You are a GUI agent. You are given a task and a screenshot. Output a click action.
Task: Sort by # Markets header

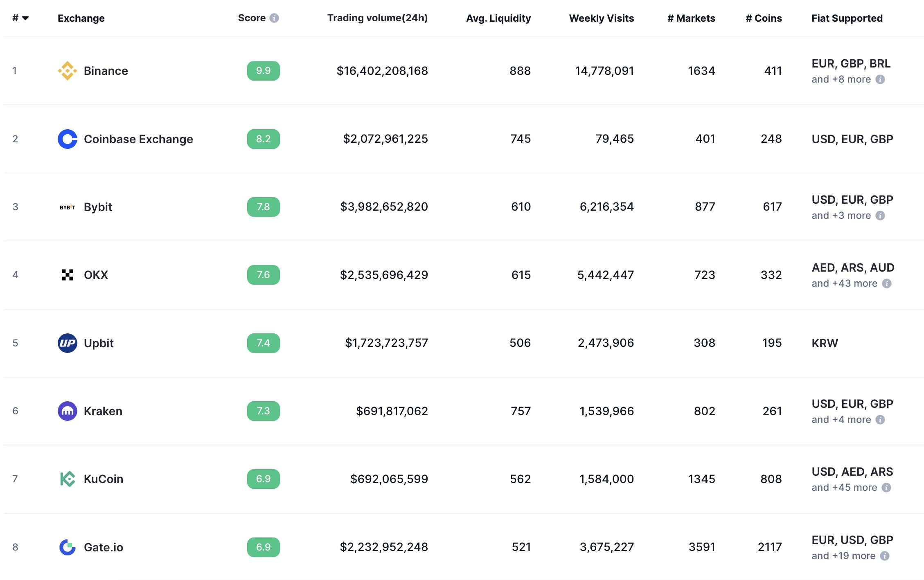(x=691, y=18)
